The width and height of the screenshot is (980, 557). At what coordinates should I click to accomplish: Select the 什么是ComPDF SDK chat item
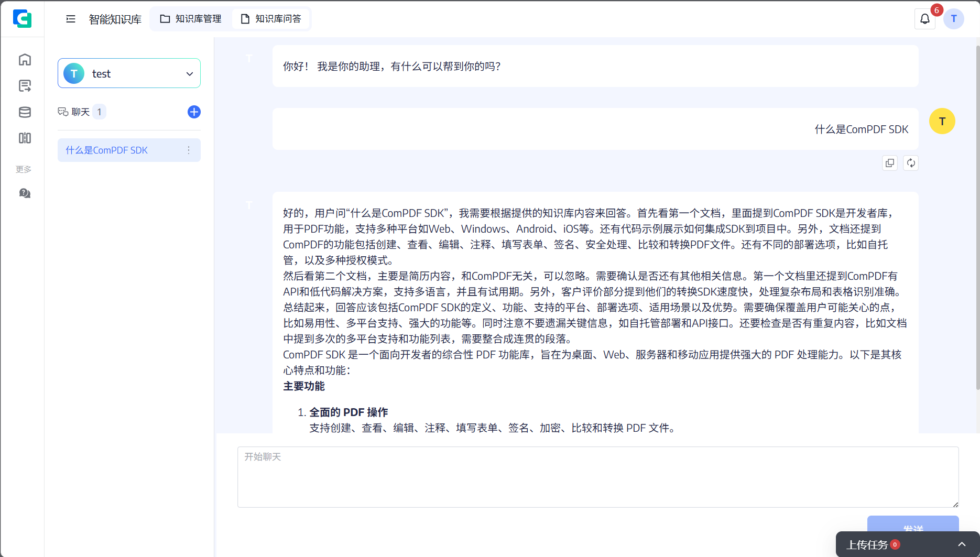pyautogui.click(x=129, y=150)
